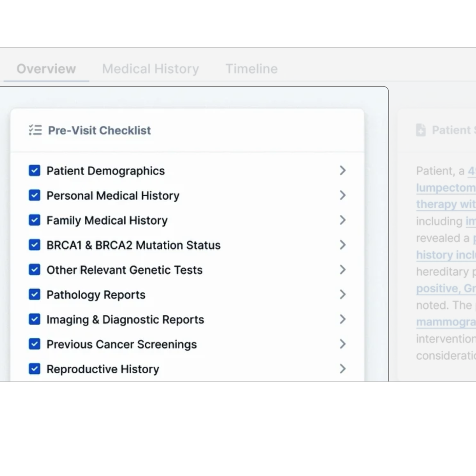Uncheck the Personal Medical History checkbox
476x476 pixels.
click(35, 195)
